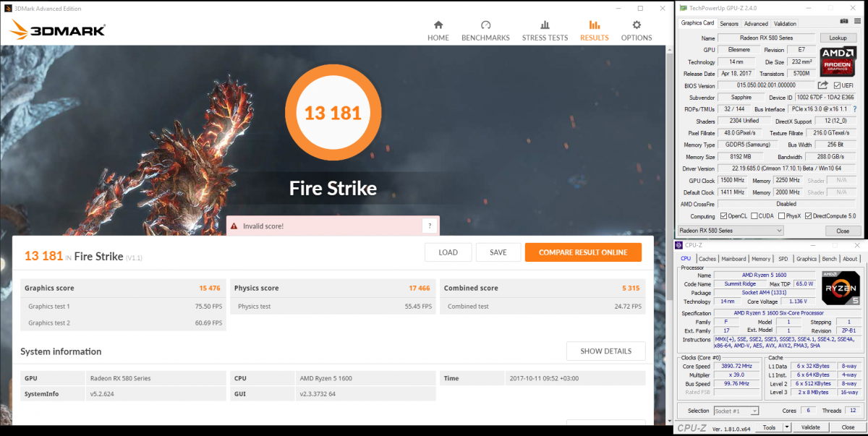Click the CPU-Z title bar icon
Image resolution: width=868 pixels, height=436 pixels.
pos(678,246)
